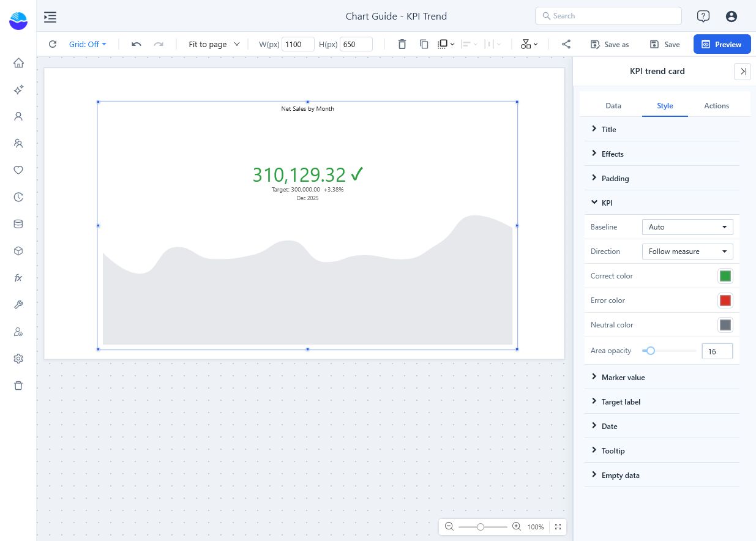Pick the red Error color swatch
The image size is (756, 541).
click(x=725, y=300)
